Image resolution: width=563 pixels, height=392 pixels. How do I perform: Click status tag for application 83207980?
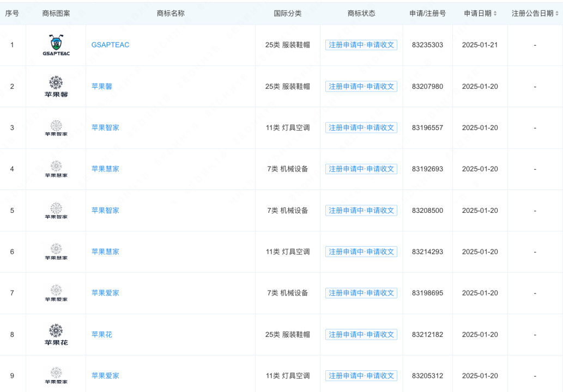(x=361, y=87)
